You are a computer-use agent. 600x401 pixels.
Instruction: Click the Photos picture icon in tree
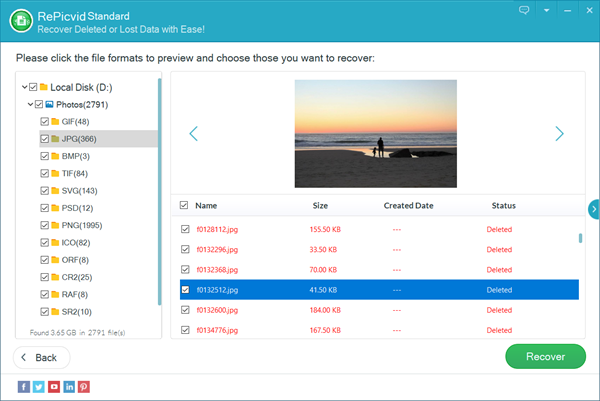(49, 104)
